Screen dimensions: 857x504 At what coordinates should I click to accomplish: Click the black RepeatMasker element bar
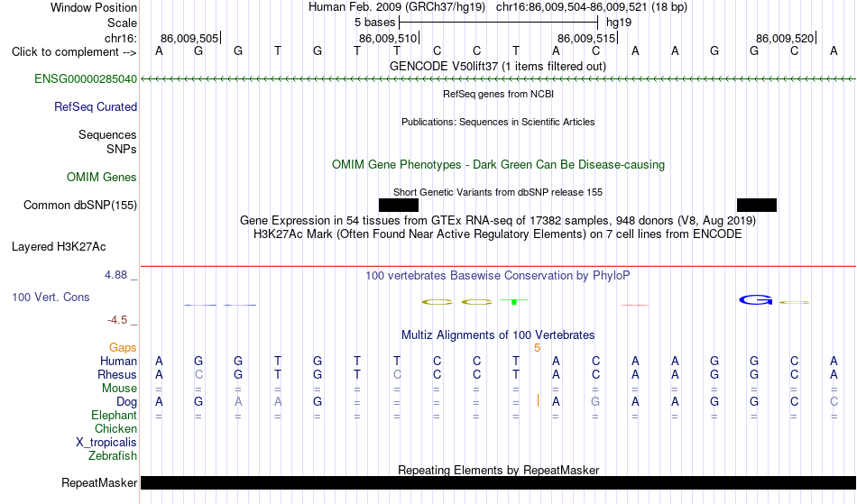(499, 482)
